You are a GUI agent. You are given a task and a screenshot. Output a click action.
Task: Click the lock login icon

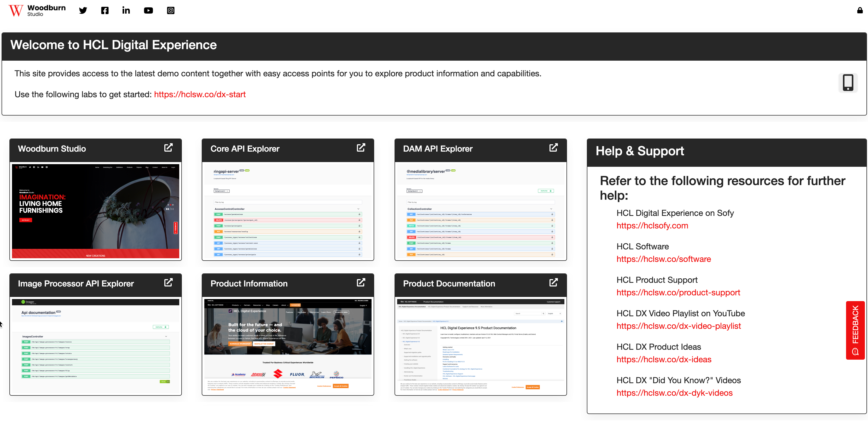tap(860, 10)
